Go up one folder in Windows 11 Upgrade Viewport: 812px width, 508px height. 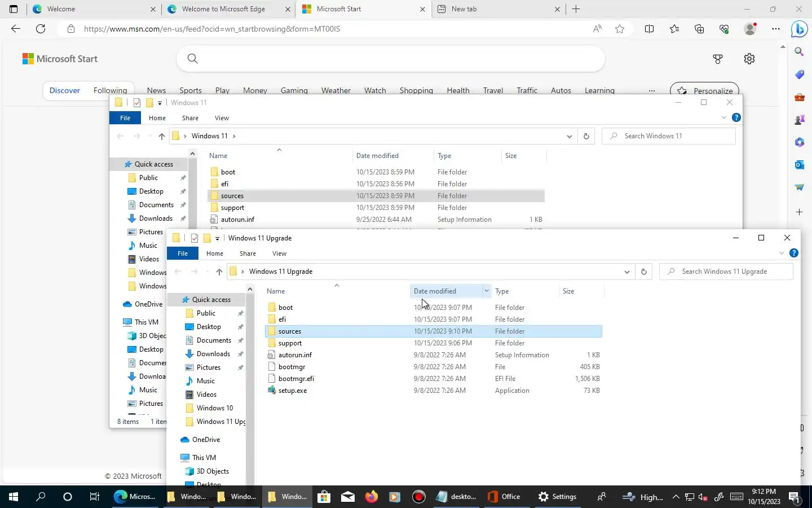[x=219, y=271]
